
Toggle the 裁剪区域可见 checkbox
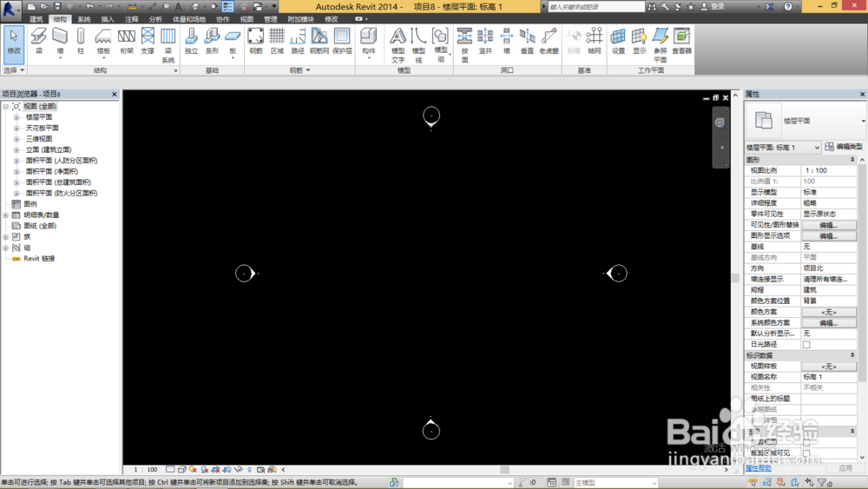tap(806, 453)
